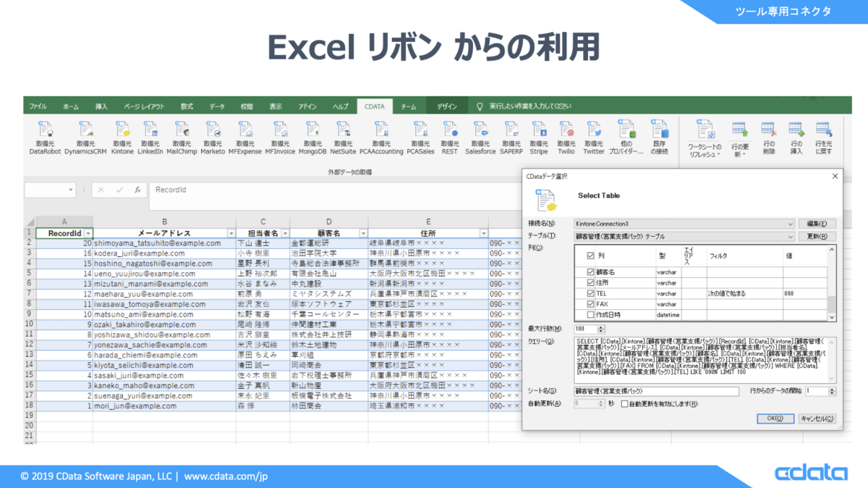Image resolution: width=868 pixels, height=488 pixels.
Task: Switch to the データ ribbon tab
Action: click(217, 106)
